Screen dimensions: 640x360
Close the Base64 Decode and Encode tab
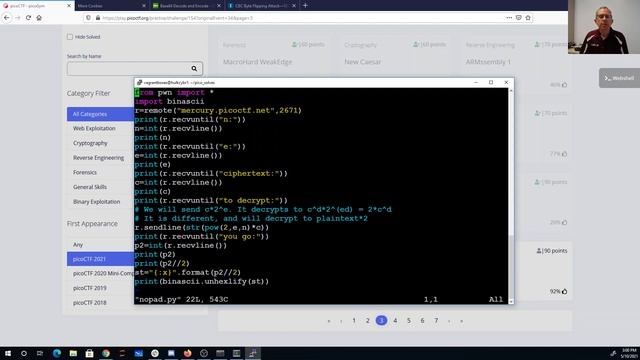[219, 6]
